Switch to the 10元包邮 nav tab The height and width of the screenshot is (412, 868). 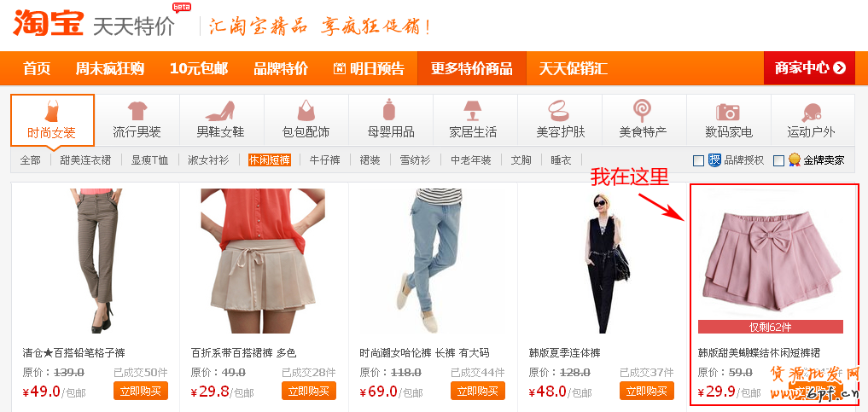pos(199,68)
